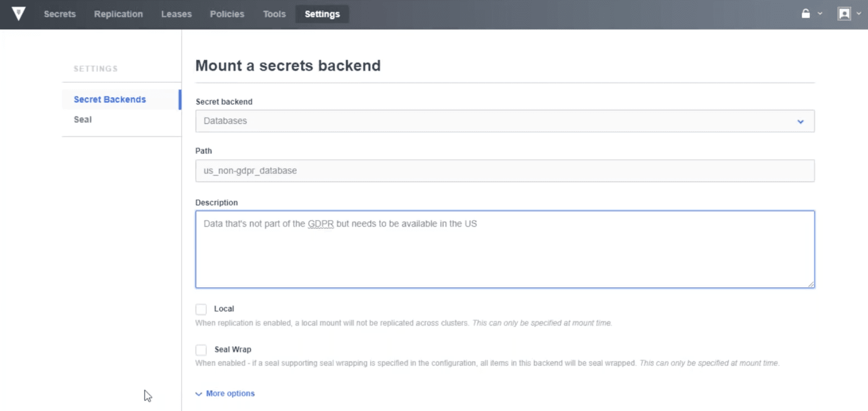The width and height of the screenshot is (868, 411).
Task: Go to the Replication tab
Action: coord(118,14)
